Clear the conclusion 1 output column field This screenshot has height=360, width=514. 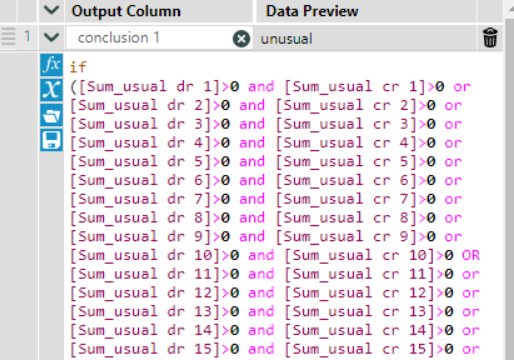pos(241,39)
